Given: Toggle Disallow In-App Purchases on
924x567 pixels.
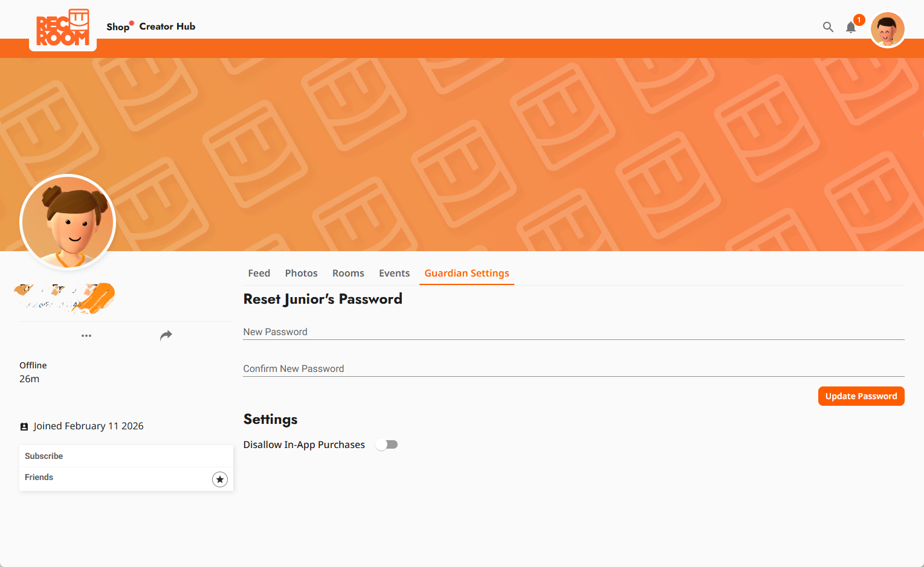Looking at the screenshot, I should point(386,444).
